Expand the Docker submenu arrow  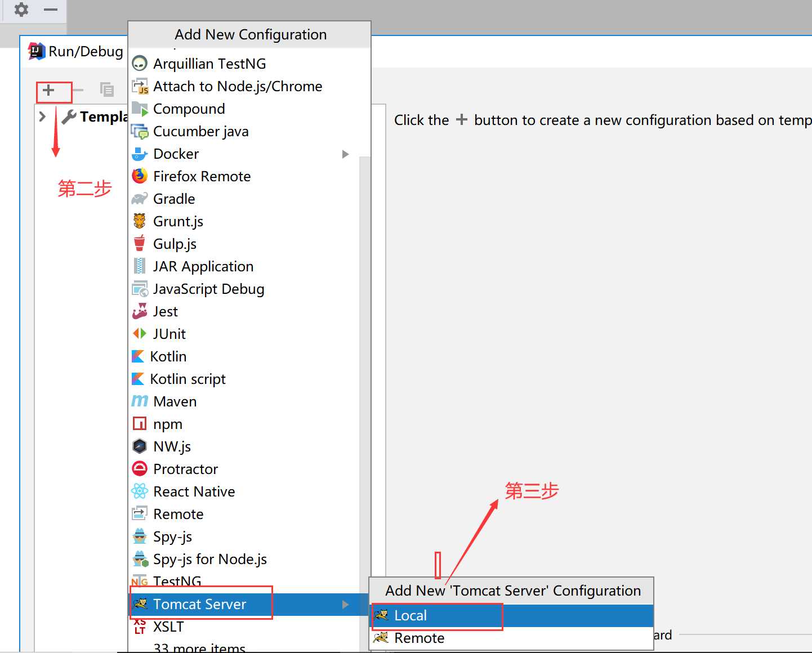coord(346,154)
